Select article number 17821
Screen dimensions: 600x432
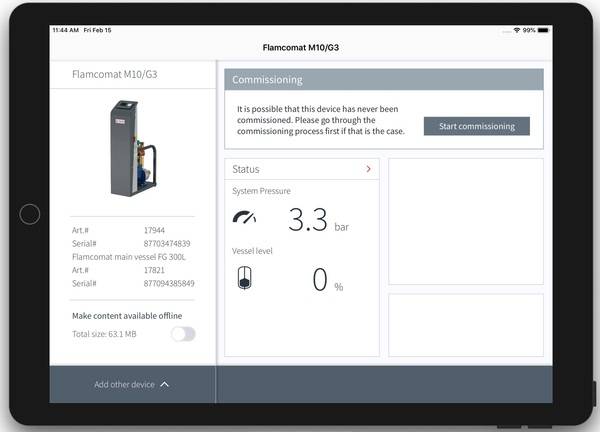pyautogui.click(x=154, y=270)
